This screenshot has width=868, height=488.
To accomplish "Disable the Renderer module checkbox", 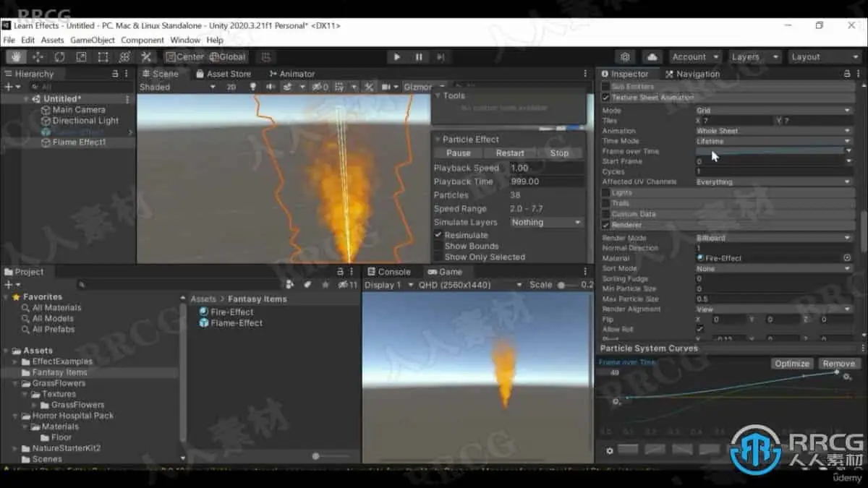I will click(606, 225).
